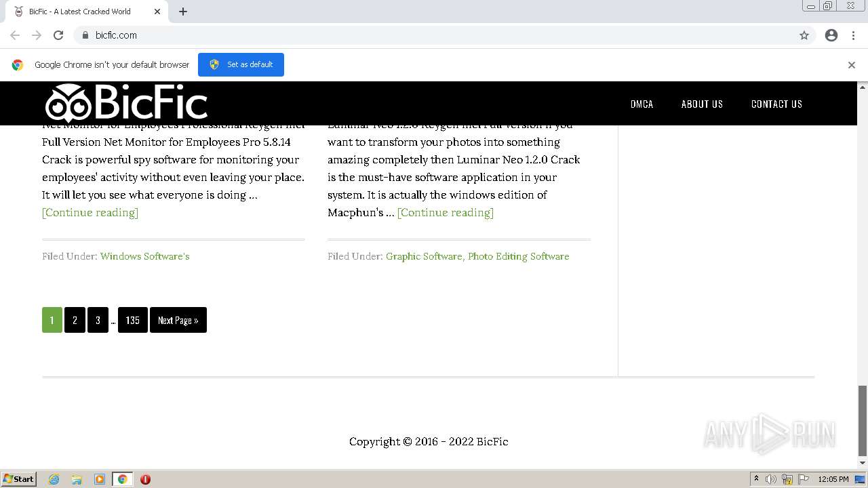The image size is (868, 488).
Task: Continue reading the Luminar Neo post
Action: point(446,212)
